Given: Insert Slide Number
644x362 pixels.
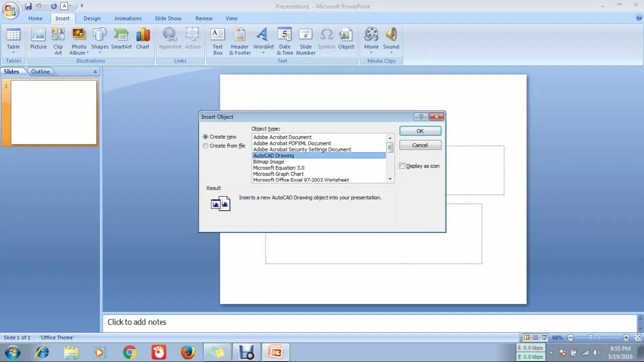Looking at the screenshot, I should (305, 41).
